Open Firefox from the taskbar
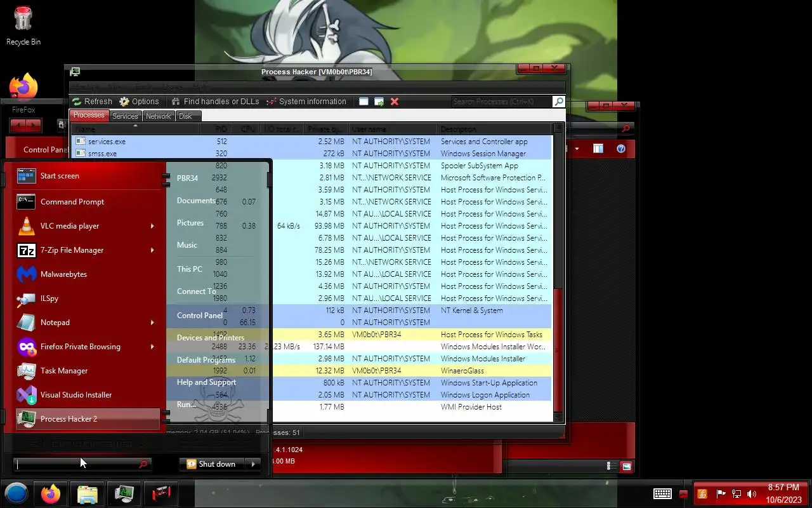Image resolution: width=812 pixels, height=508 pixels. (51, 493)
